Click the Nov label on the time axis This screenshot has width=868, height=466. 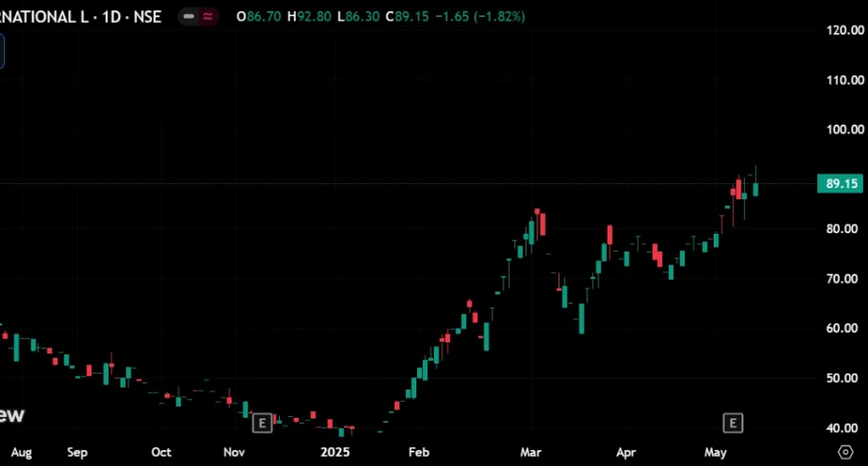234,452
